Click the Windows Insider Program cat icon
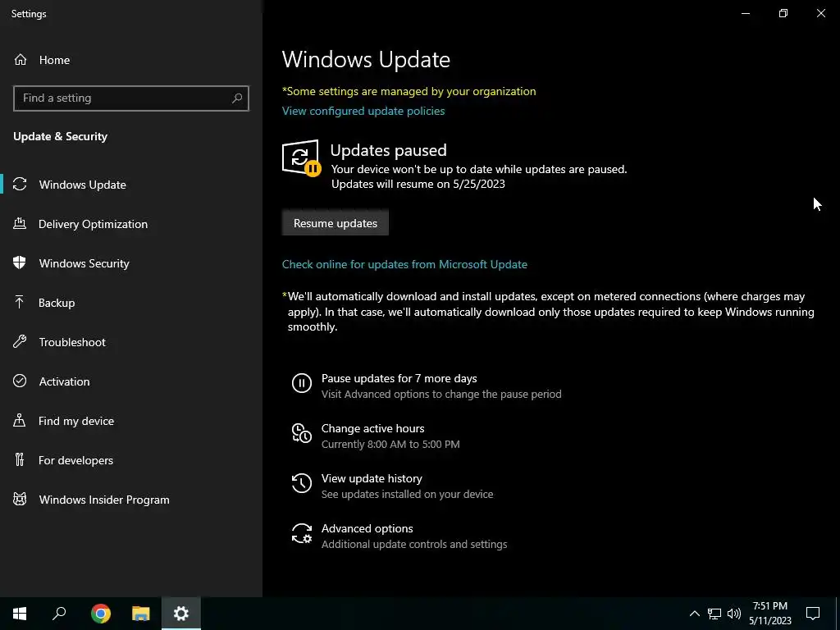Viewport: 840px width, 630px height. tap(20, 500)
